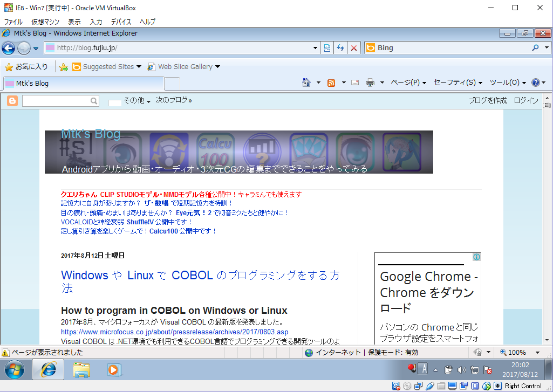Open the クエリちゃん CLIP STUDIO red link
The width and height of the screenshot is (553, 392).
tap(181, 194)
